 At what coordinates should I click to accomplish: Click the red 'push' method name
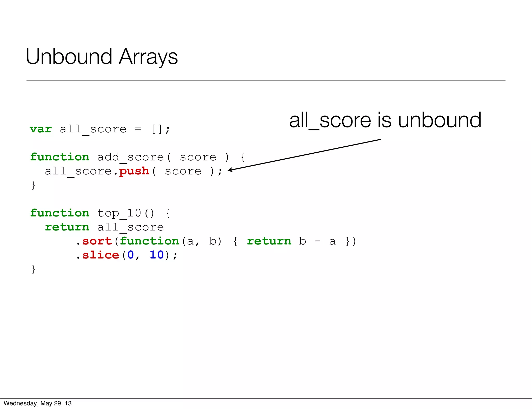pyautogui.click(x=134, y=172)
